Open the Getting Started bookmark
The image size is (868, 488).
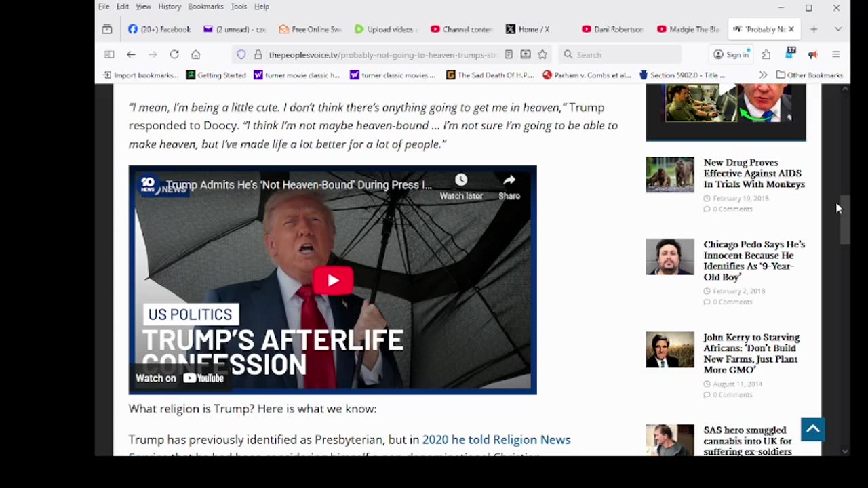pos(216,75)
